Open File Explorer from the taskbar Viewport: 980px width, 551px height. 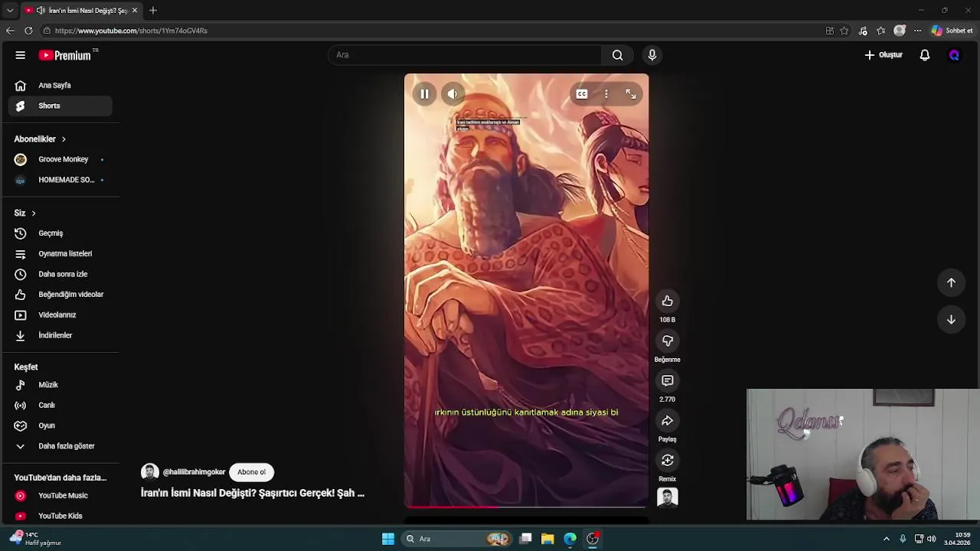pyautogui.click(x=547, y=539)
